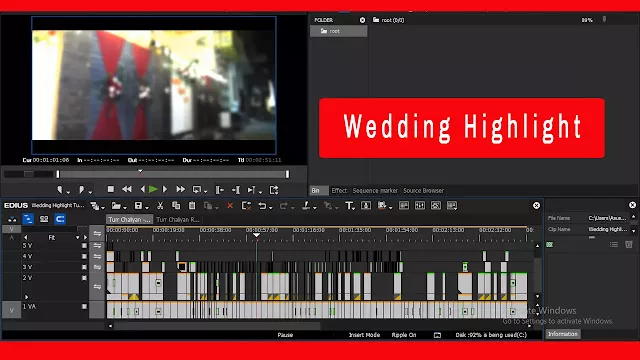The width and height of the screenshot is (640, 360).
Task: Click the Export icon in player
Action: coord(274,190)
